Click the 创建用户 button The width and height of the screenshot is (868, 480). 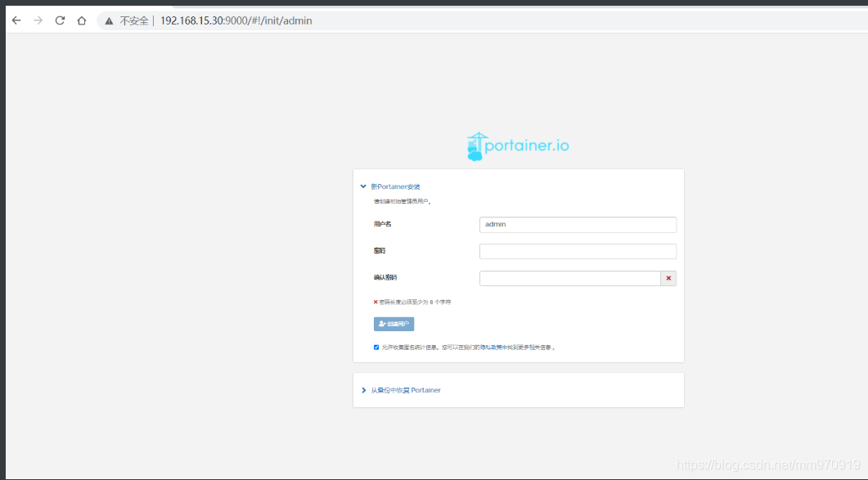(x=394, y=324)
